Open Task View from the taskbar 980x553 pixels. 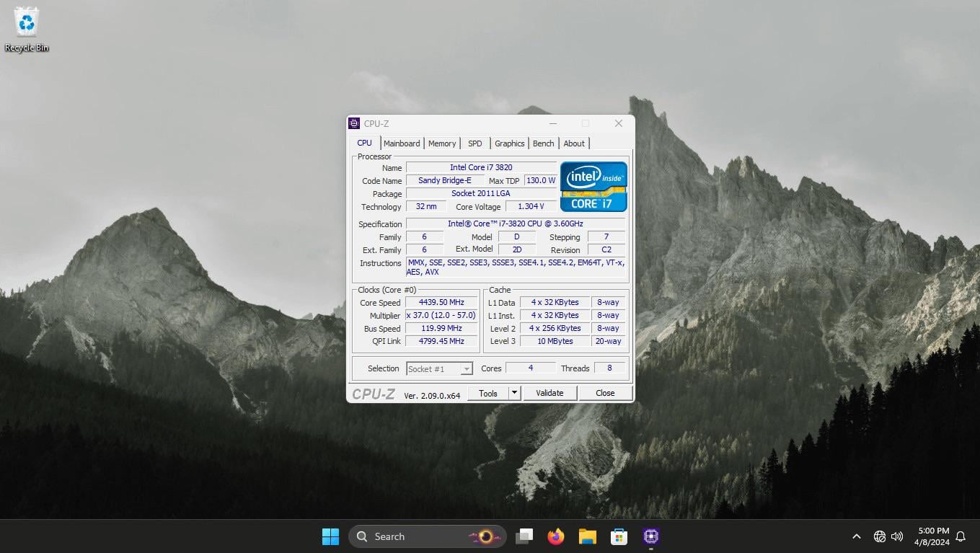(x=524, y=536)
